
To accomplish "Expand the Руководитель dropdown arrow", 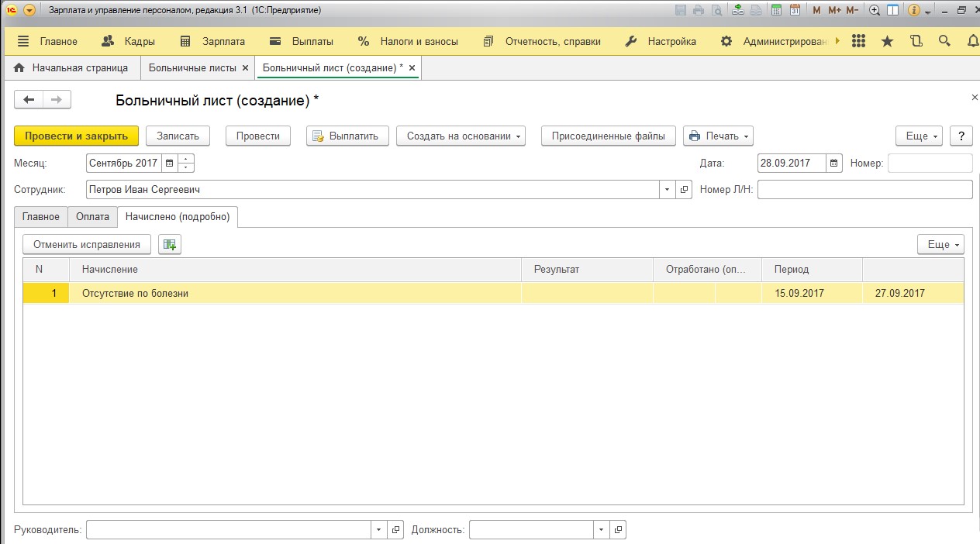I will coord(379,530).
